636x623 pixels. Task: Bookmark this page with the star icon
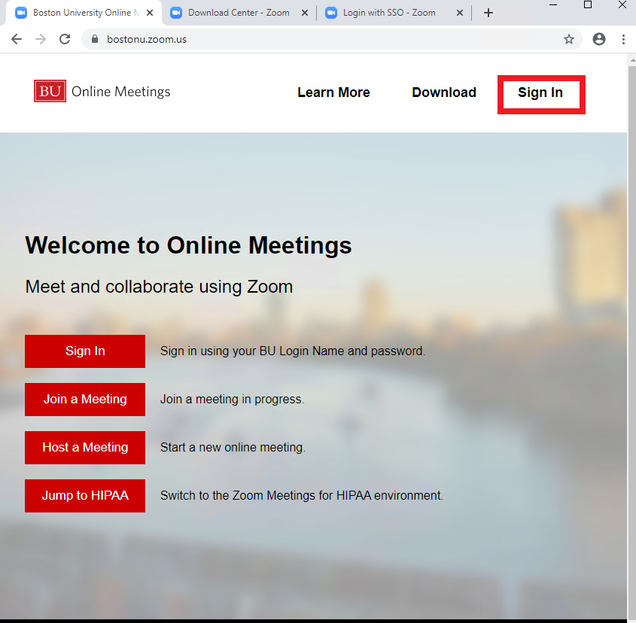(569, 39)
